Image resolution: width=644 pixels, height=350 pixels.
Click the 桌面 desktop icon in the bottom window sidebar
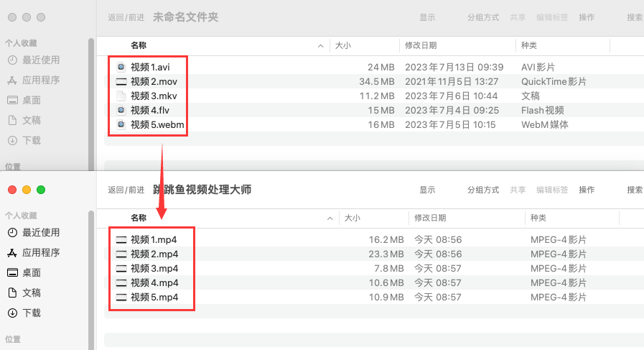click(12, 272)
